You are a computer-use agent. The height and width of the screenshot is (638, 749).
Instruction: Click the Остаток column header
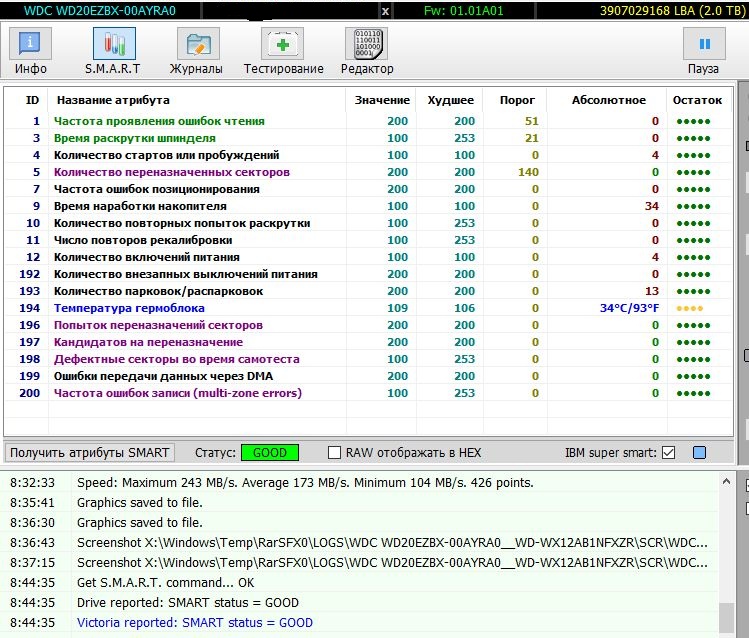[x=697, y=100]
